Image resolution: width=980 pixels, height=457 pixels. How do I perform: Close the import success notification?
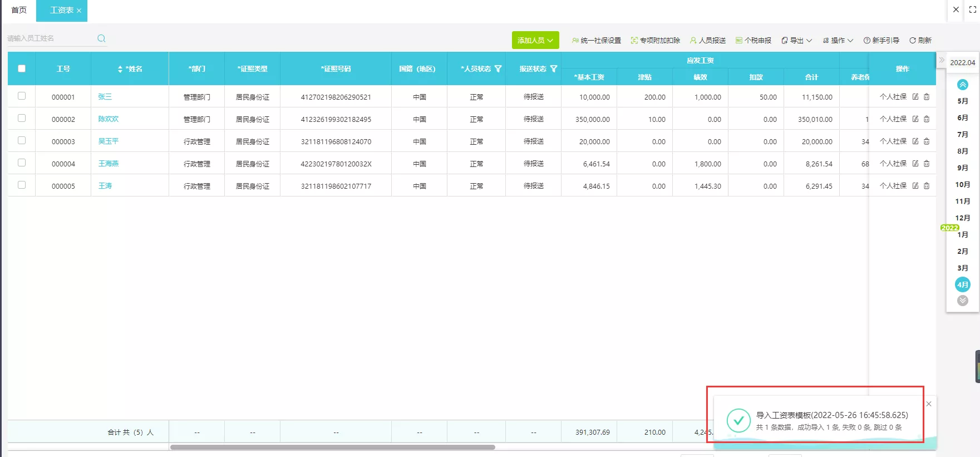[x=929, y=404]
